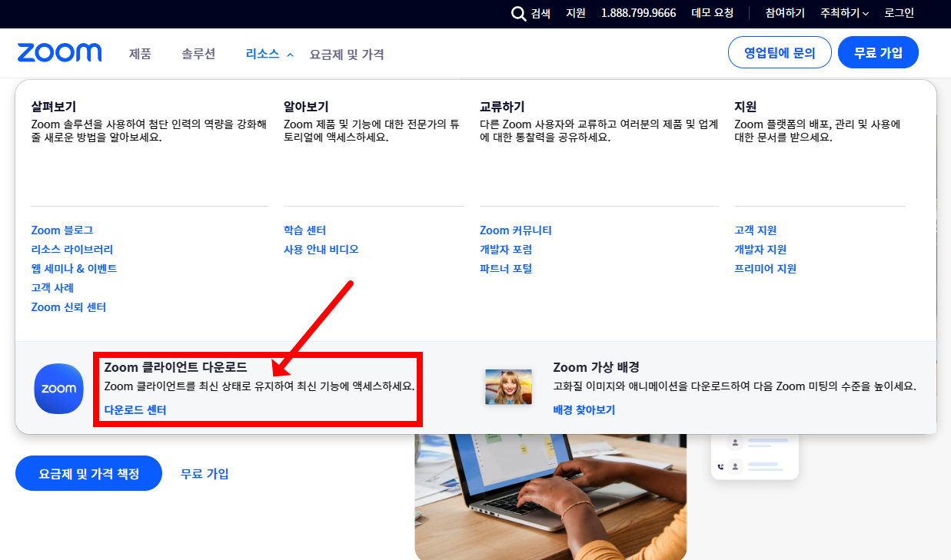Screen dimensions: 951x560
Task: Click the 요금제 및 가격 책정 button
Action: pyautogui.click(x=88, y=472)
